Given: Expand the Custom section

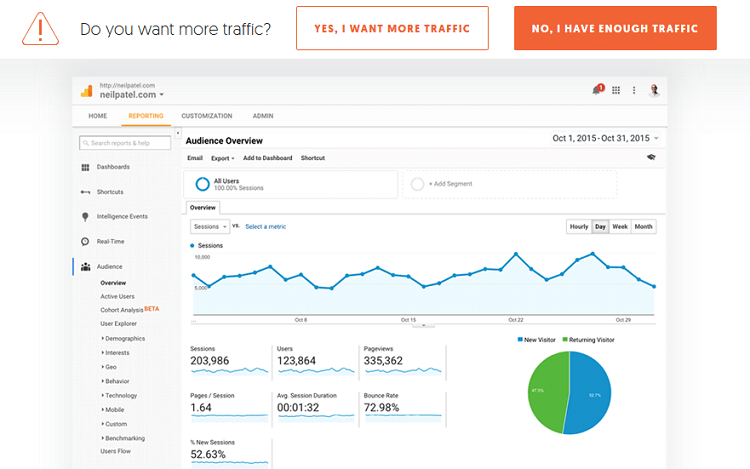Looking at the screenshot, I should click(x=114, y=424).
